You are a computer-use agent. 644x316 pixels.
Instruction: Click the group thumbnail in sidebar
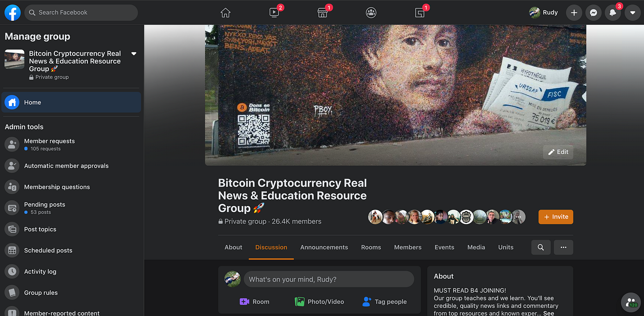click(14, 59)
